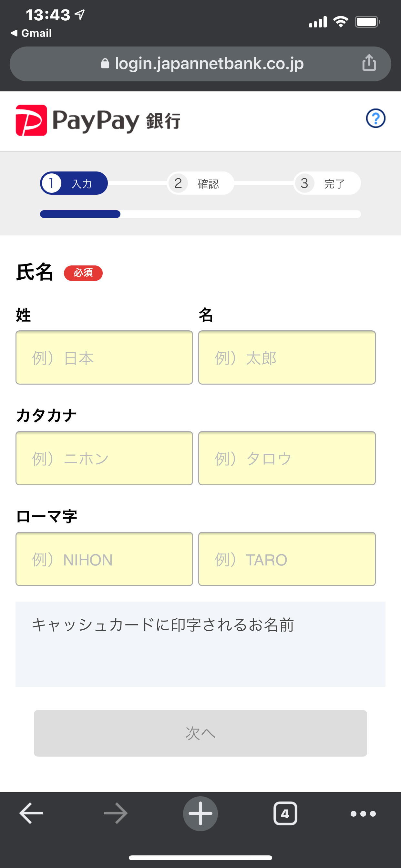401x868 pixels.
Task: Select step 3 完了 tab
Action: (x=327, y=183)
